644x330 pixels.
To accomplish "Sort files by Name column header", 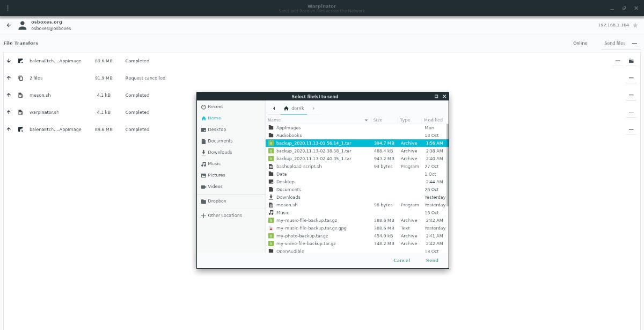I will [x=317, y=120].
